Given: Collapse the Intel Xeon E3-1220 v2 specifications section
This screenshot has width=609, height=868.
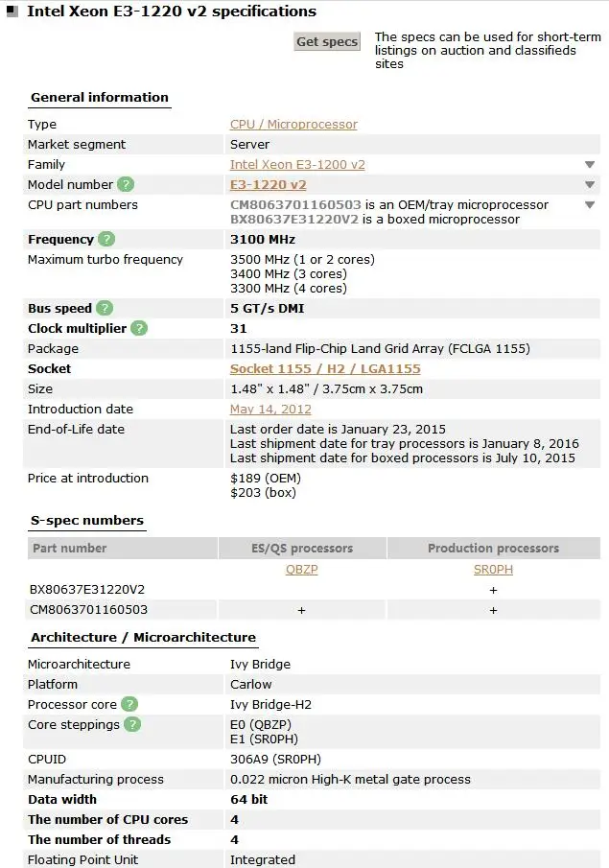Looking at the screenshot, I should [x=12, y=13].
